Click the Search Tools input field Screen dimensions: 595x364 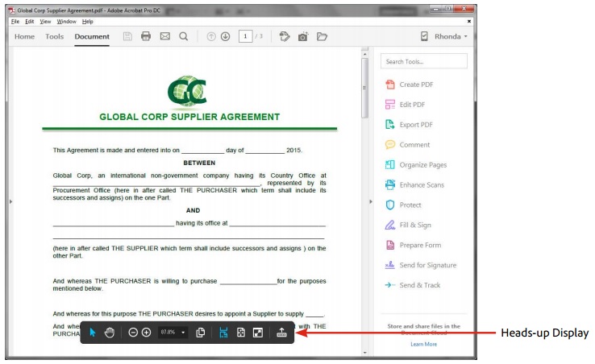[x=423, y=61]
